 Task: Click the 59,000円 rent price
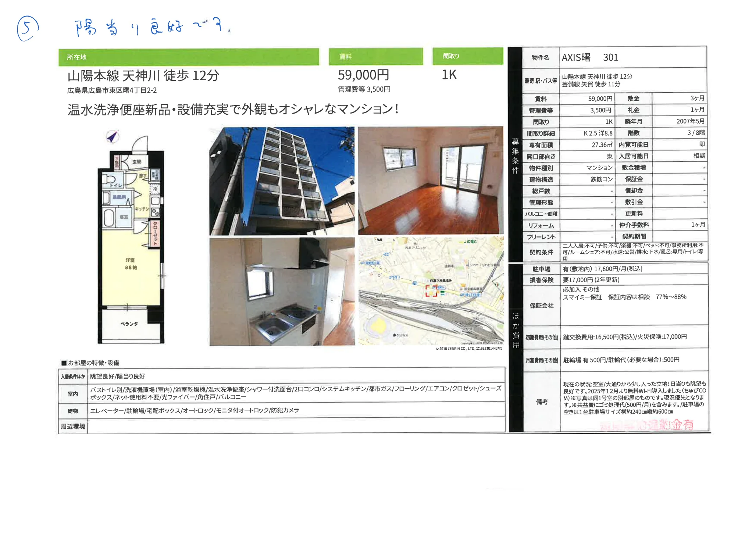click(x=363, y=75)
